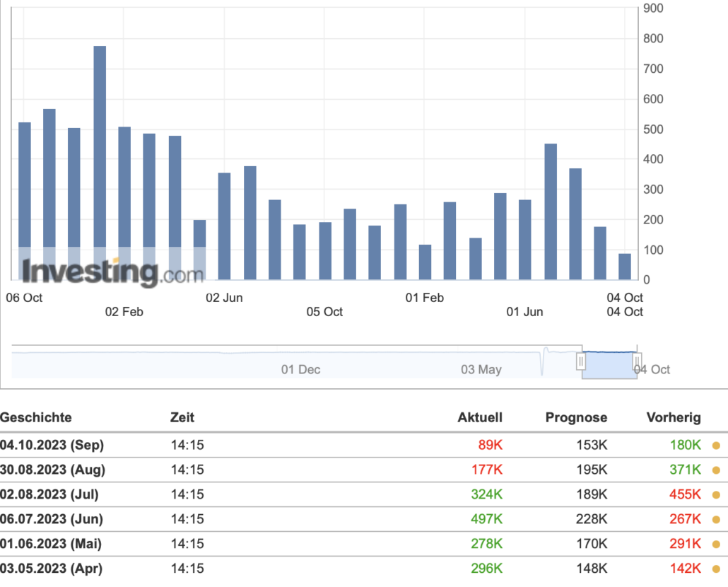The image size is (728, 587).
Task: Click the highlighted navigator range selection
Action: click(609, 365)
